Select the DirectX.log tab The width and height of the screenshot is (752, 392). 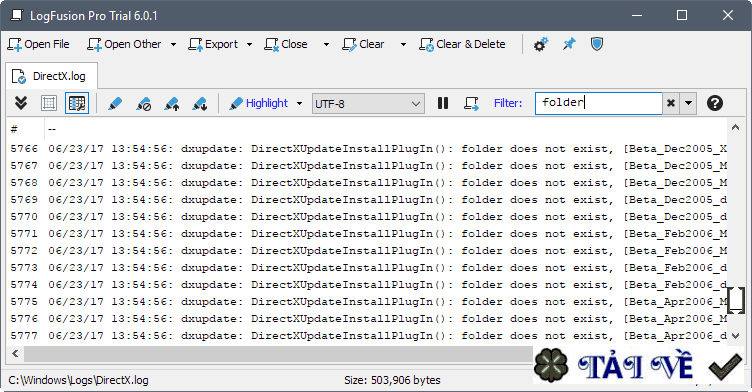(51, 76)
